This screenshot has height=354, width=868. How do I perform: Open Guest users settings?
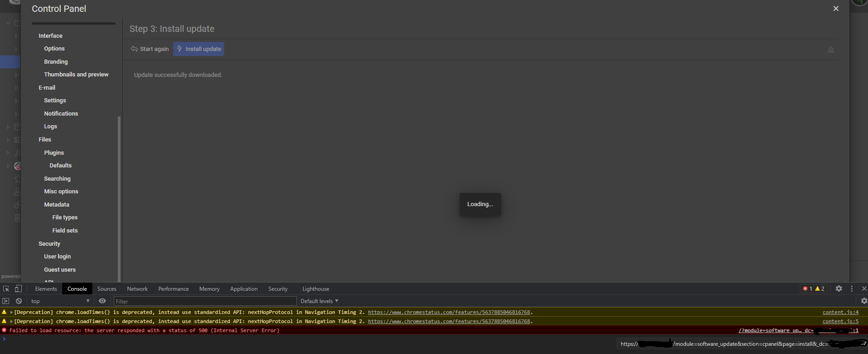(60, 270)
